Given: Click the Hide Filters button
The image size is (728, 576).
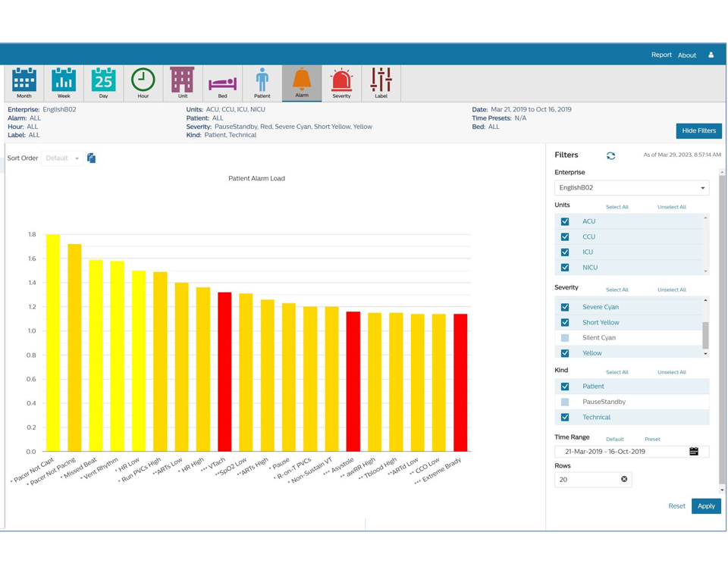Looking at the screenshot, I should (698, 131).
